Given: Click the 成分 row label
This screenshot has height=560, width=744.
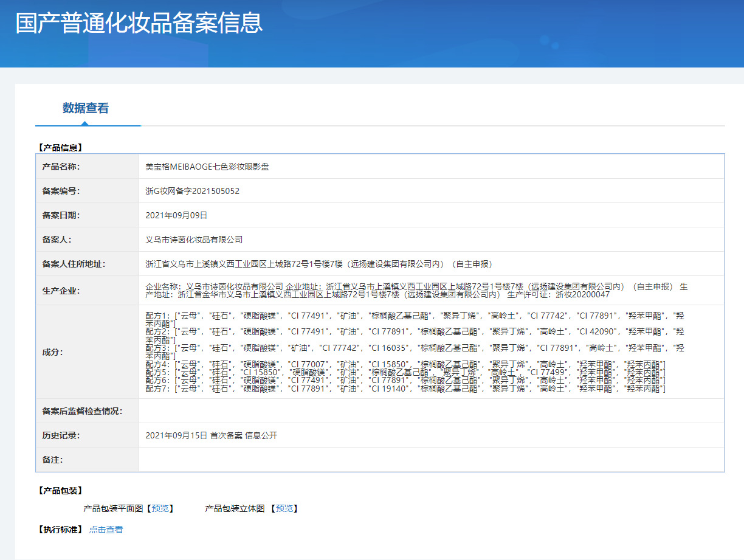Looking at the screenshot, I should (52, 352).
